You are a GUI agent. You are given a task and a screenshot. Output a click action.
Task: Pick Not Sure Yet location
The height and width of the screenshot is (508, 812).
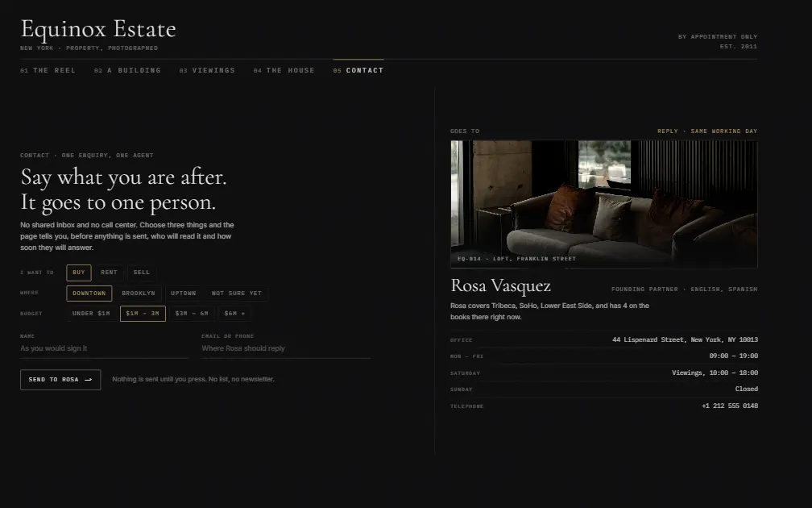pos(237,294)
